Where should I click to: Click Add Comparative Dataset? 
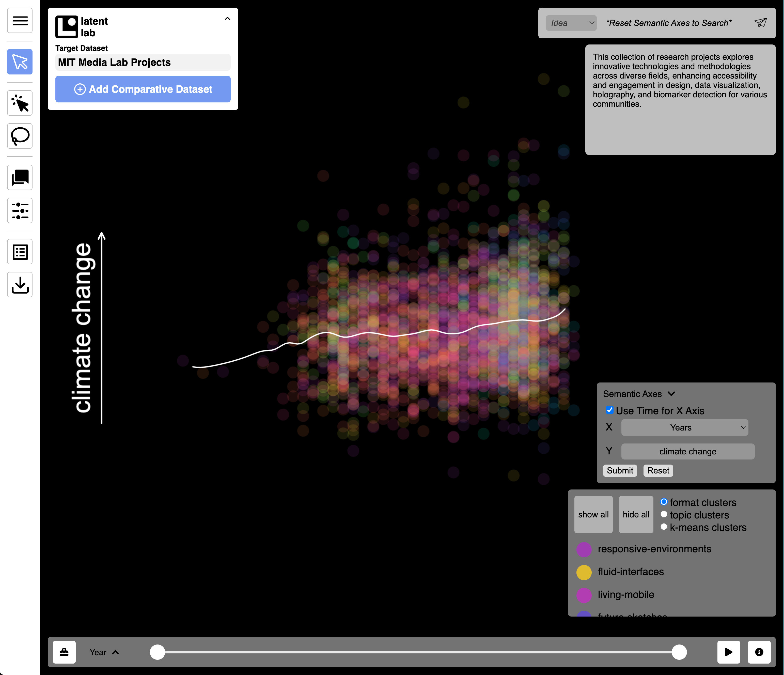point(143,89)
